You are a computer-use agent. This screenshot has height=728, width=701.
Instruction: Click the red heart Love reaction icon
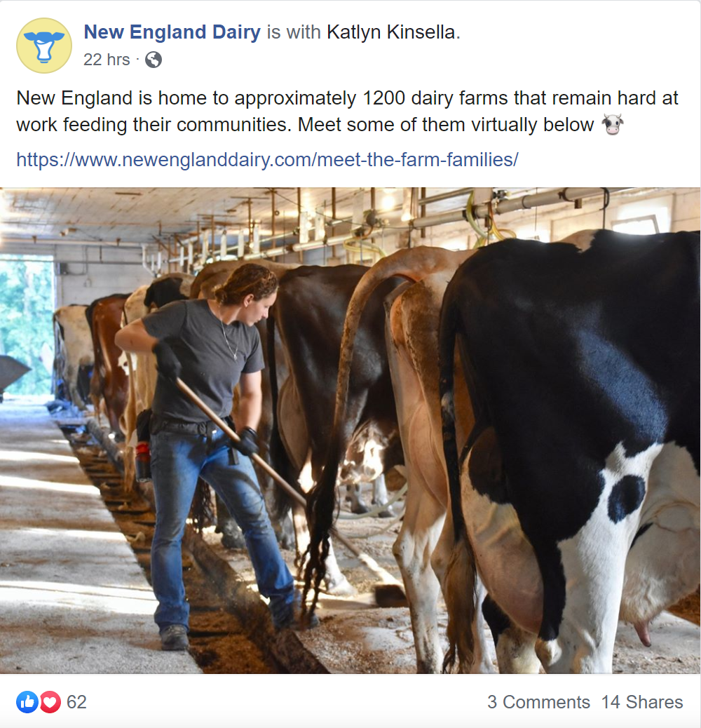click(x=50, y=701)
